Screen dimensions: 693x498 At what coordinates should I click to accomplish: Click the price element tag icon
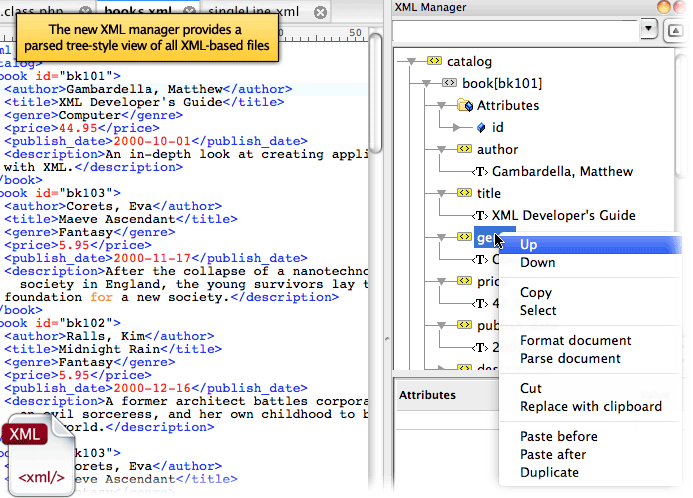[x=465, y=281]
